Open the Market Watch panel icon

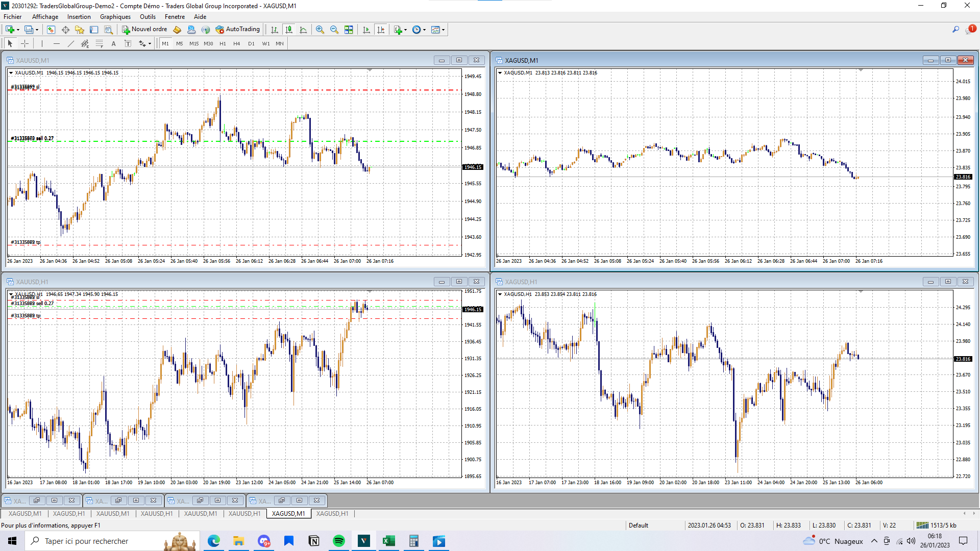click(51, 30)
